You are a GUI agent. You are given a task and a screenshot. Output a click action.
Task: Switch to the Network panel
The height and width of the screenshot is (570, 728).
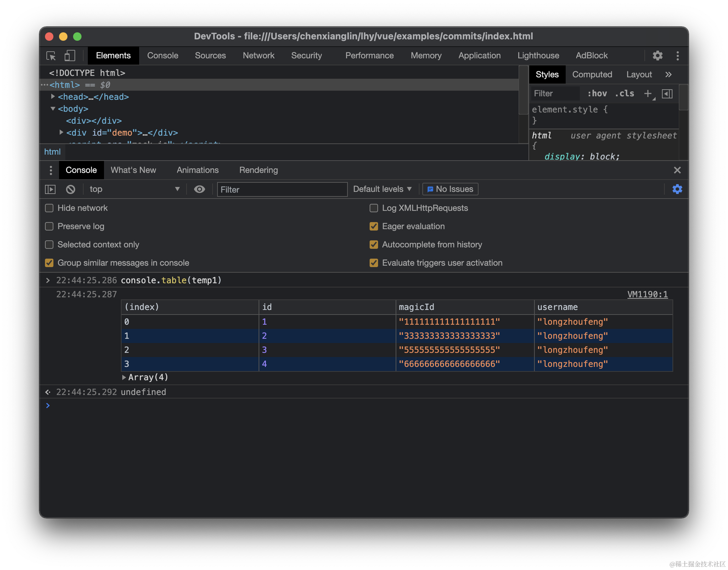pos(258,56)
